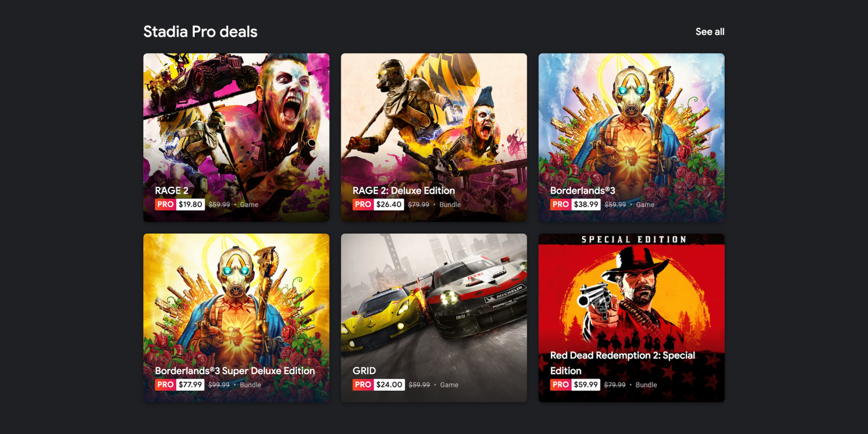Open the GRID racing game card
The height and width of the screenshot is (434, 868).
click(434, 318)
